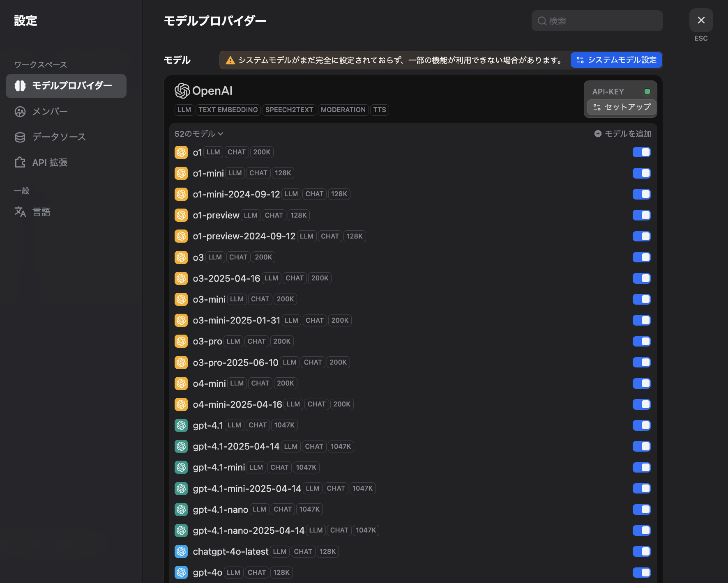The height and width of the screenshot is (583, 728).
Task: Click the MODERATION tag under OpenAI
Action: click(343, 110)
